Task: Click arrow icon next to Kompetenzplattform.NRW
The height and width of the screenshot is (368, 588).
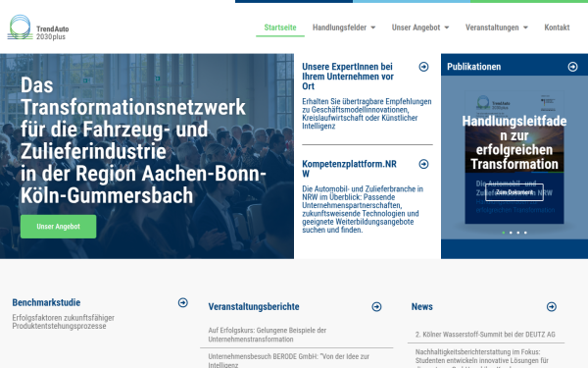Action: coord(423,164)
